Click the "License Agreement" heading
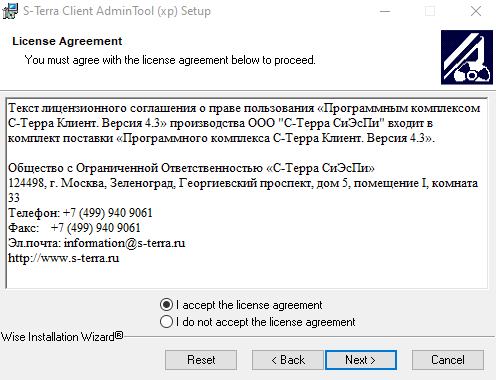This screenshot has height=380, width=496. point(67,41)
